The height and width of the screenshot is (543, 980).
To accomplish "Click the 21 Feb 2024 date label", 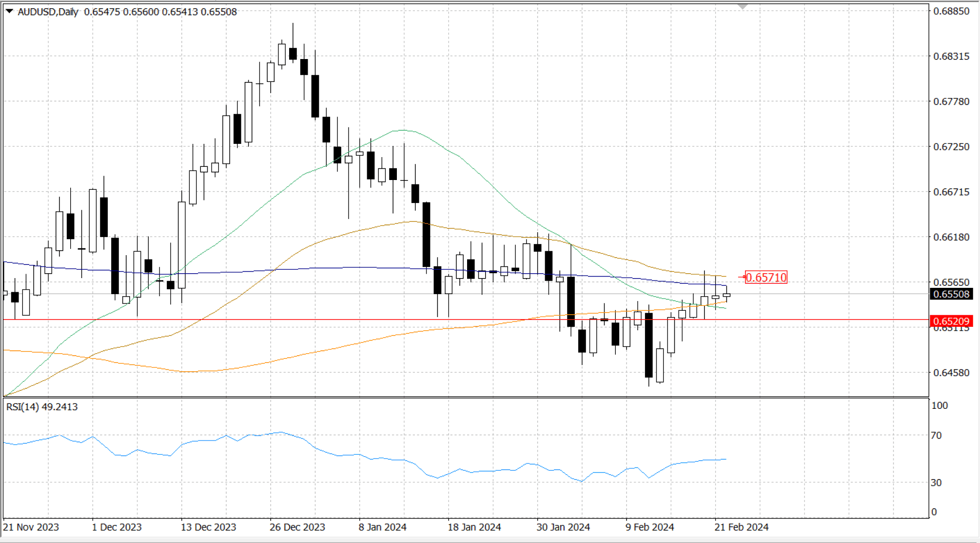I will tap(741, 527).
